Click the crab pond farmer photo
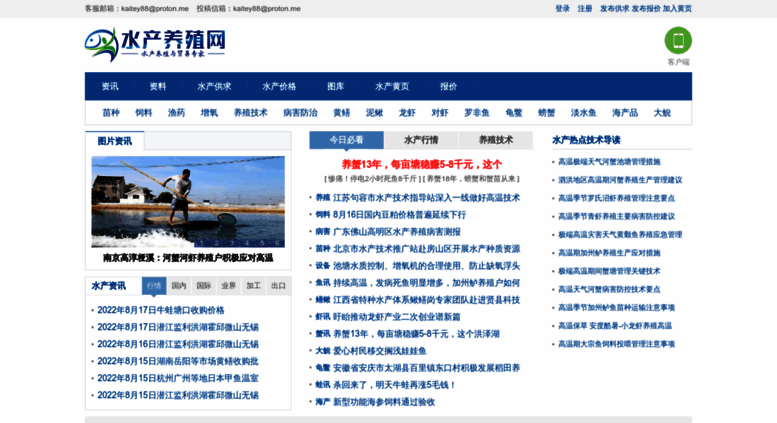The width and height of the screenshot is (777, 423). (x=188, y=202)
